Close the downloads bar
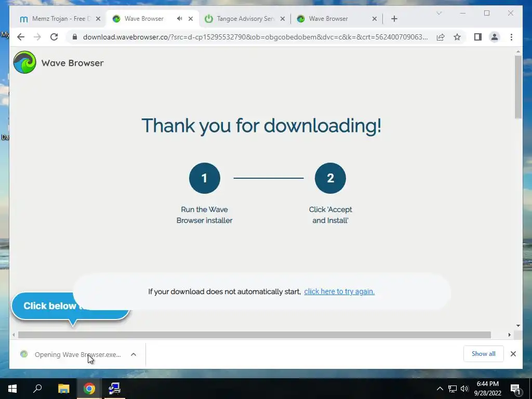532x399 pixels. [513, 353]
